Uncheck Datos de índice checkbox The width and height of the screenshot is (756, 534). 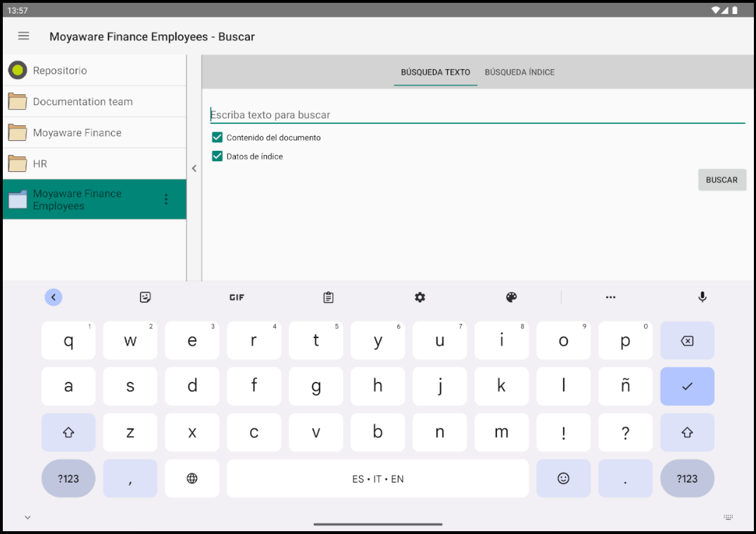point(218,156)
